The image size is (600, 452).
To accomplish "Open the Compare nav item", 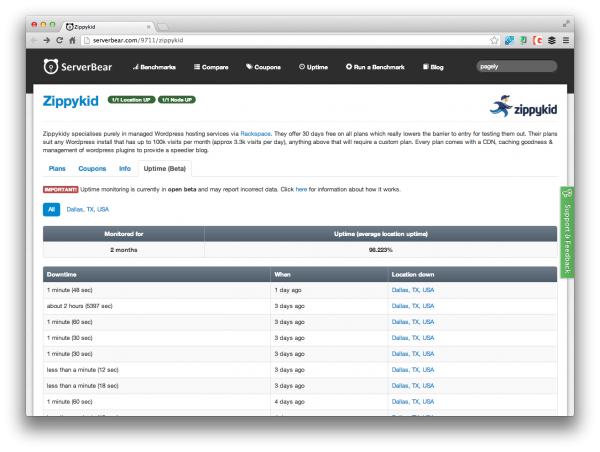I will pos(211,67).
